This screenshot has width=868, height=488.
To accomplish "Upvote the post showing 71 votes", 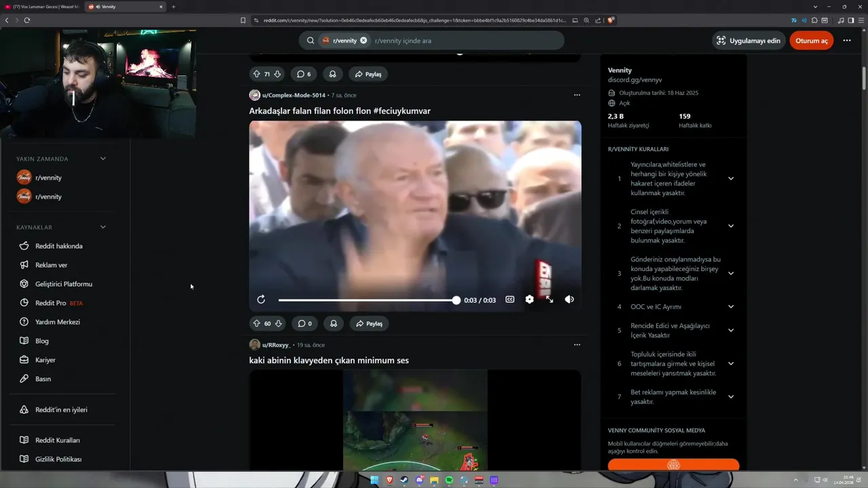I will click(x=256, y=74).
